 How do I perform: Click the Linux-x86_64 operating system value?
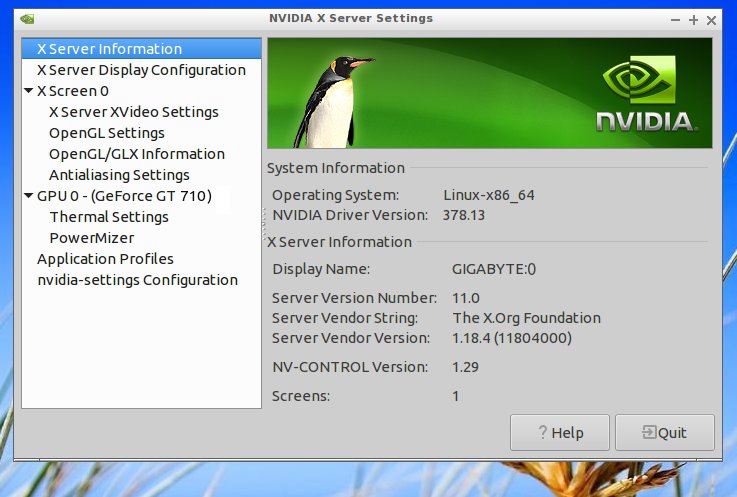click(x=489, y=195)
